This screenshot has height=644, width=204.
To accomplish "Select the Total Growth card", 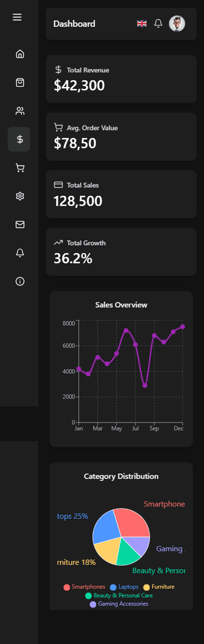I will 121,252.
